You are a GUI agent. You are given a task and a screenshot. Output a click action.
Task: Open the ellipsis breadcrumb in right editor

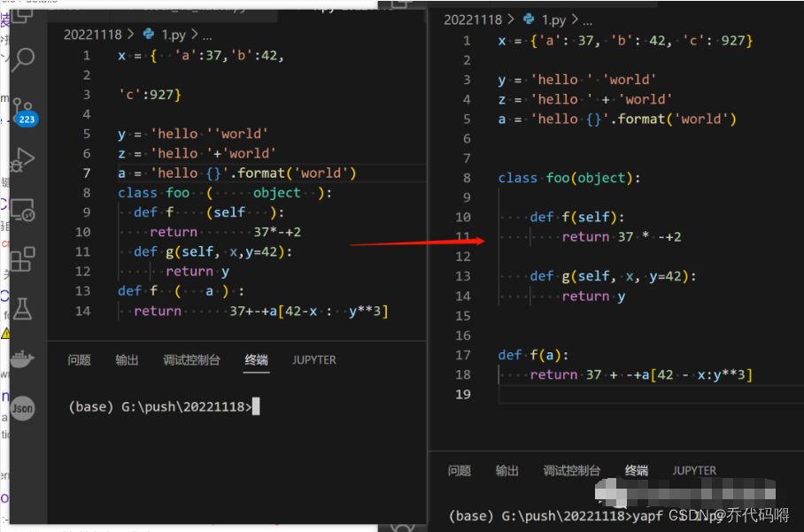click(587, 21)
